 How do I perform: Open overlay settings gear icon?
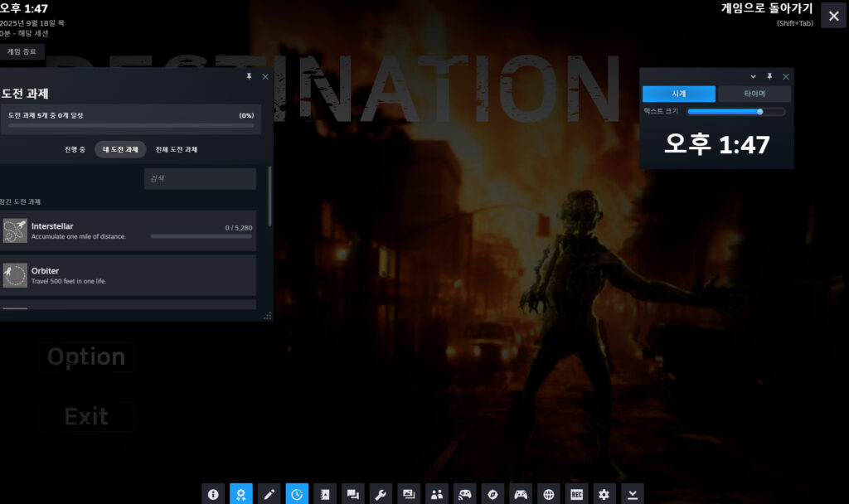pos(604,494)
